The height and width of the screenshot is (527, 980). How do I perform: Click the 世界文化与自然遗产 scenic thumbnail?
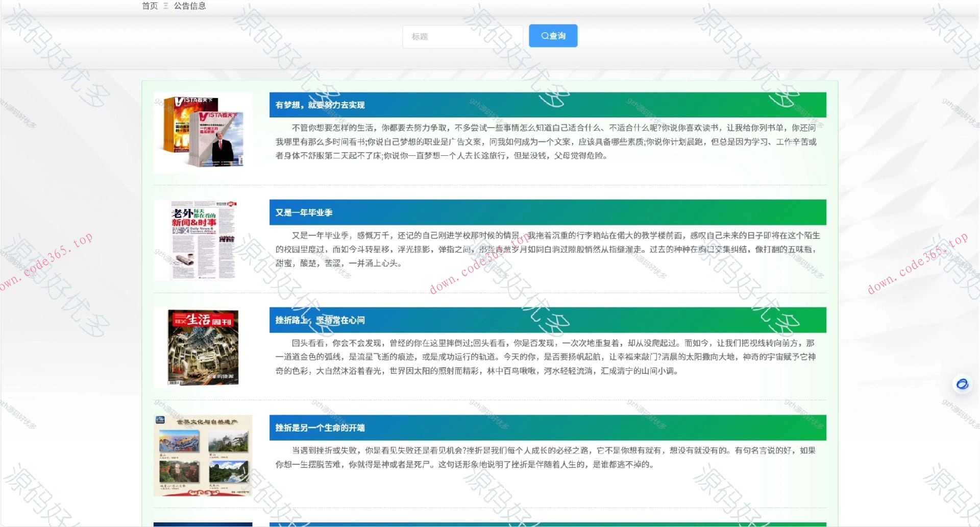click(203, 456)
